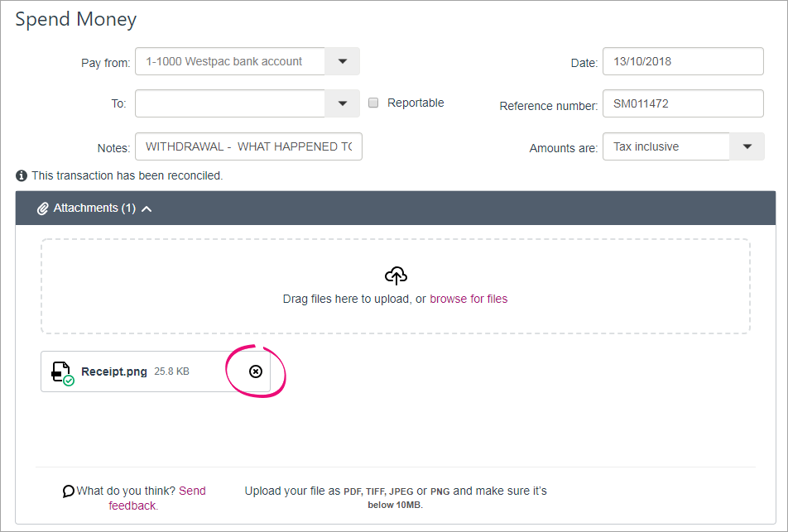Focus the Reference number field

click(x=682, y=104)
